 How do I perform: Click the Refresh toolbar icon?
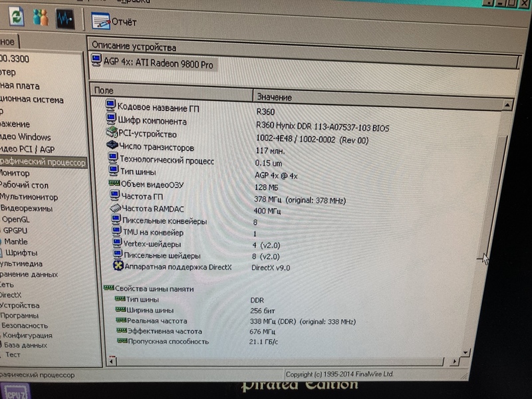(x=16, y=17)
